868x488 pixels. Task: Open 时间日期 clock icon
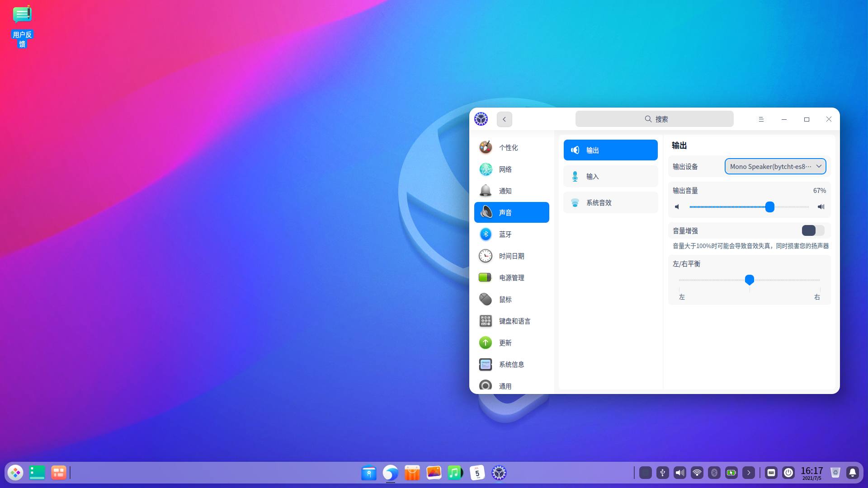click(486, 256)
